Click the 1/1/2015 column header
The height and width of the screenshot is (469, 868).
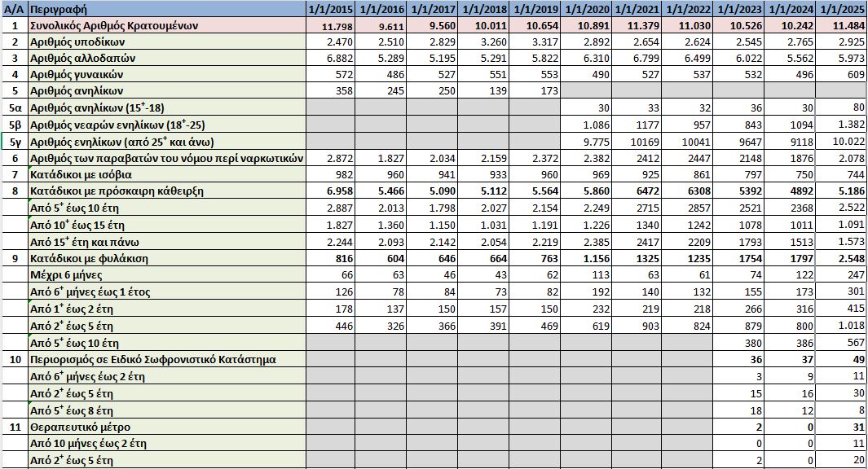332,10
